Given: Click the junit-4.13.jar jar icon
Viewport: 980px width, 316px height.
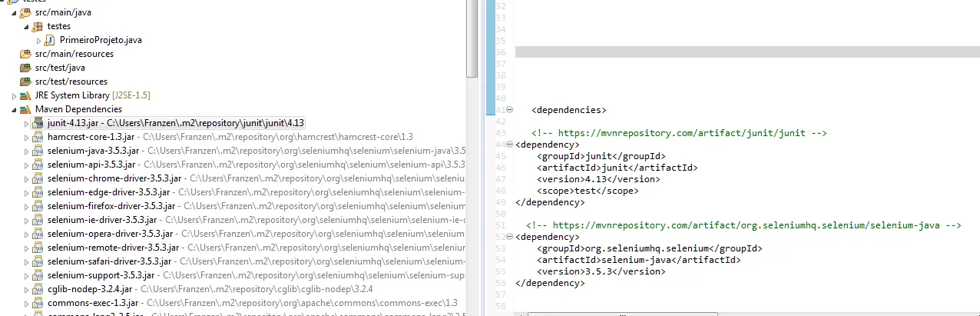Looking at the screenshot, I should (38, 123).
